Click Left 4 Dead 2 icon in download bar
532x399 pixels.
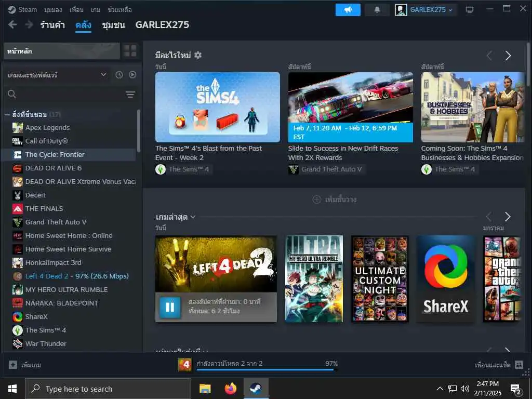pos(185,365)
